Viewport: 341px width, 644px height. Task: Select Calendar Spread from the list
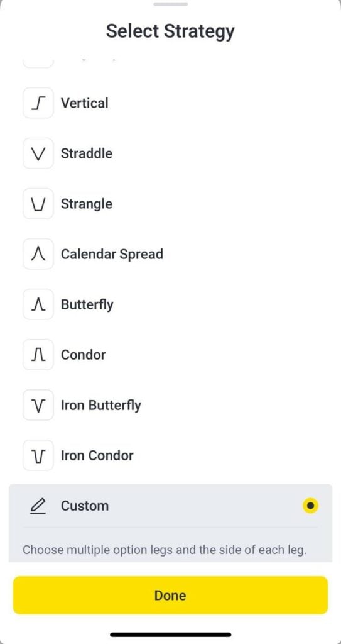[x=112, y=254]
